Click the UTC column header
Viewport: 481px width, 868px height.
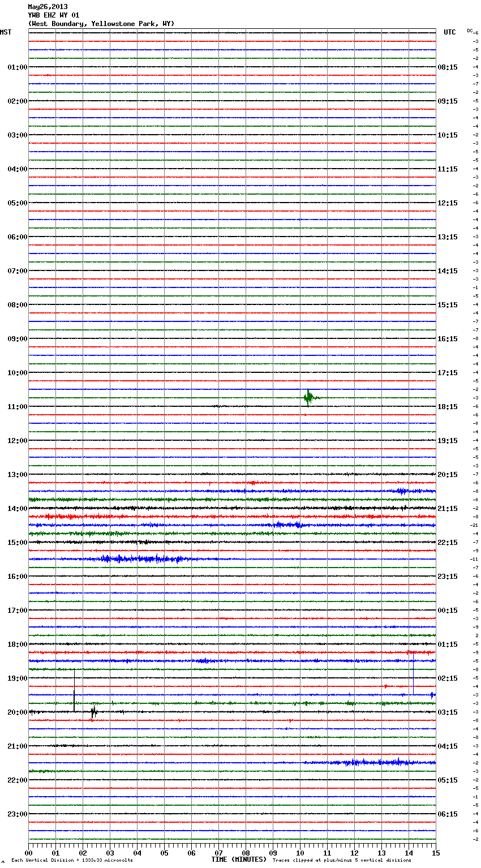click(x=450, y=32)
